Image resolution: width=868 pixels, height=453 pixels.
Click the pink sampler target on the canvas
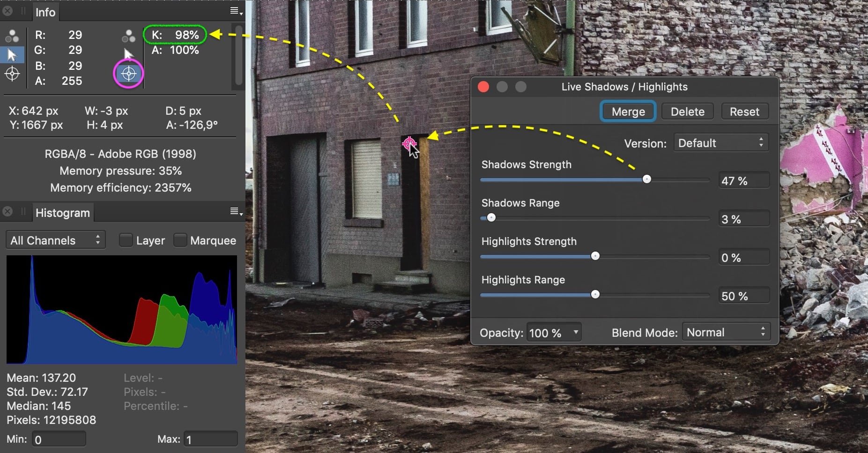tap(409, 143)
